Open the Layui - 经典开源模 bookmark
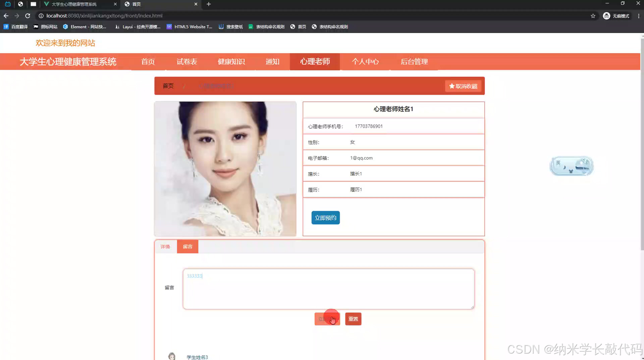This screenshot has height=360, width=644. (138, 27)
